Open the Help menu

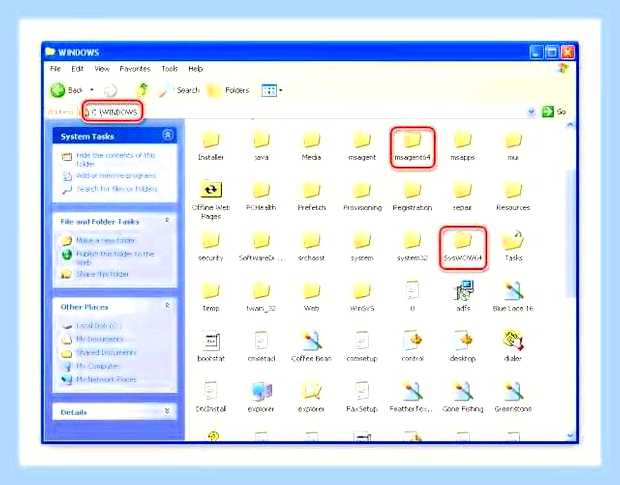[195, 69]
